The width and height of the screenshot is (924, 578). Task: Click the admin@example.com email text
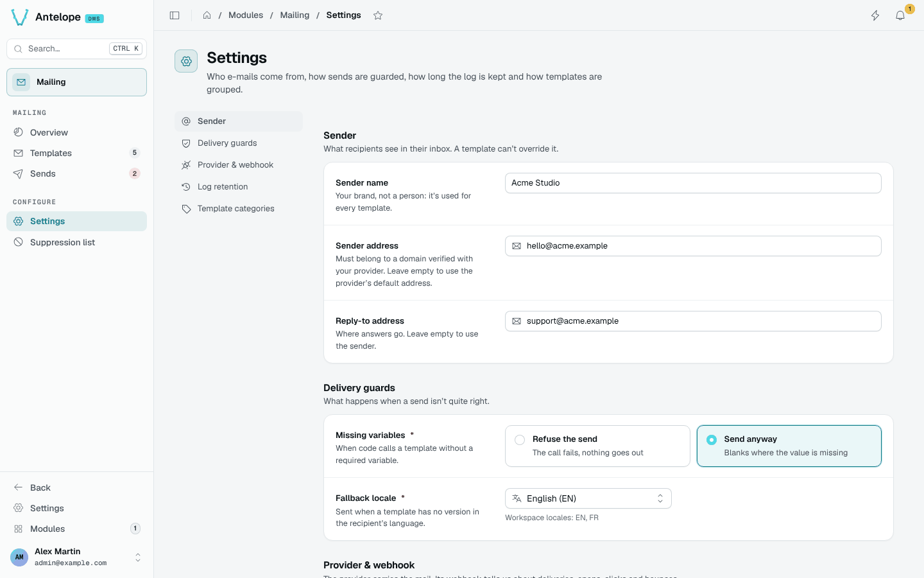point(71,563)
